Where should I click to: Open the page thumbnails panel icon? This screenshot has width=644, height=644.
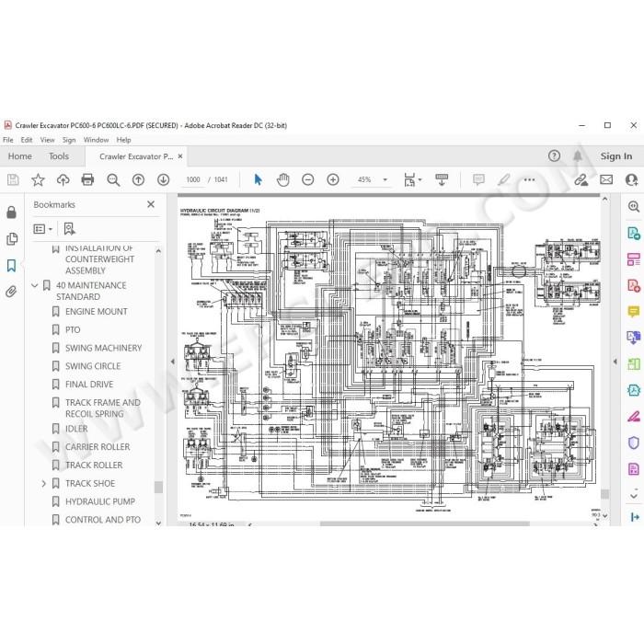pyautogui.click(x=12, y=238)
